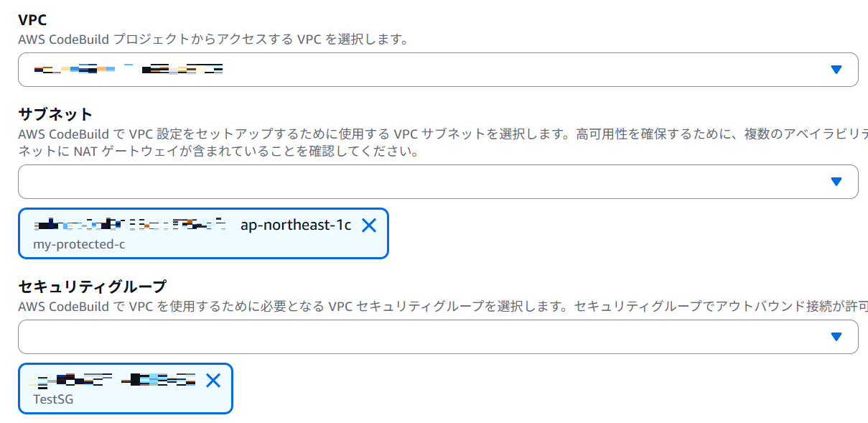This screenshot has width=868, height=423.
Task: Click the VPC description text below heading
Action: coord(213,39)
